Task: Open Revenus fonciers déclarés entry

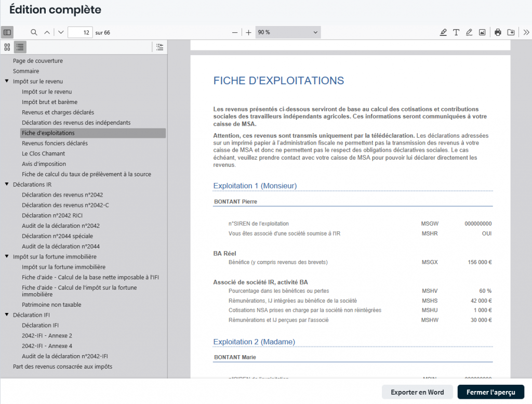Action: click(x=55, y=144)
